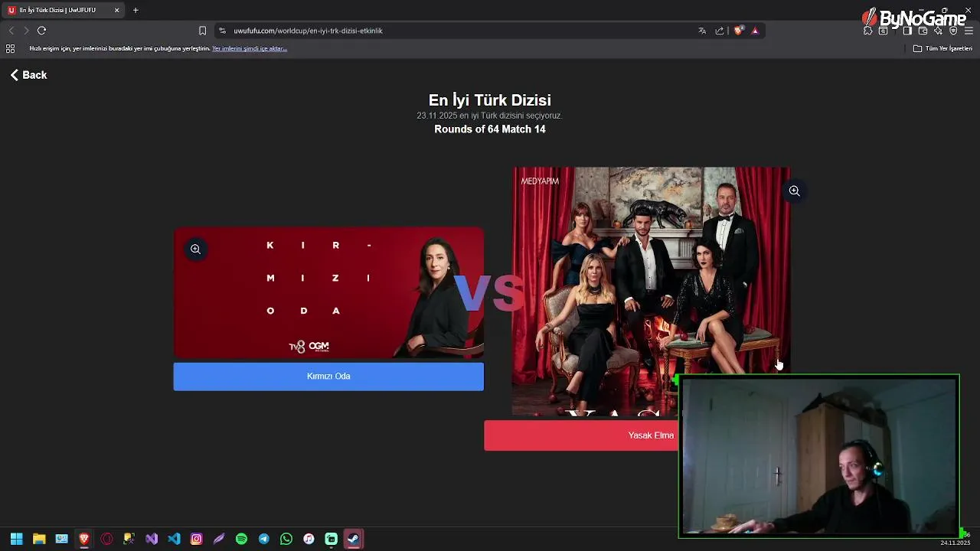Open Visual Studio purple taskbar icon
Viewport: 980px width, 551px height.
[x=152, y=539]
